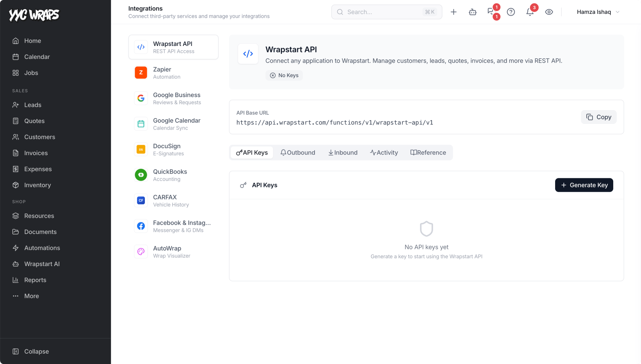This screenshot has width=641, height=364.
Task: Click the API base URL text
Action: 335,122
